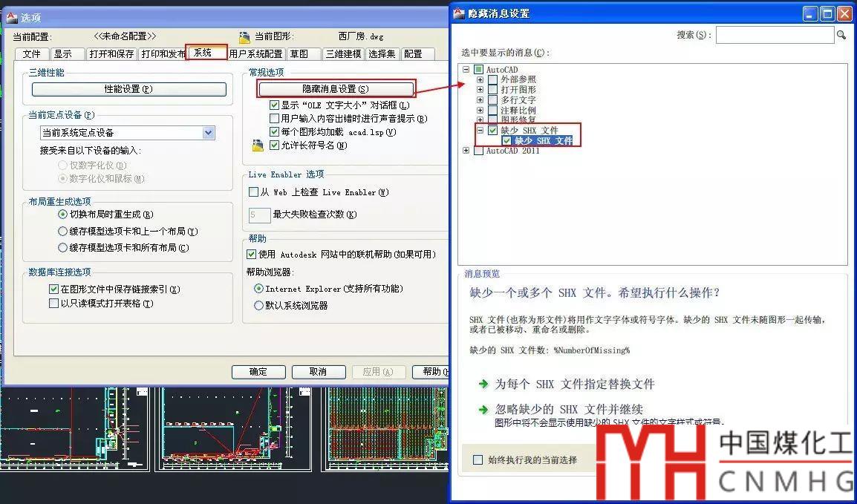Select 缓存模型选项卡和所有布局 radio option
857x504 pixels.
coord(62,247)
